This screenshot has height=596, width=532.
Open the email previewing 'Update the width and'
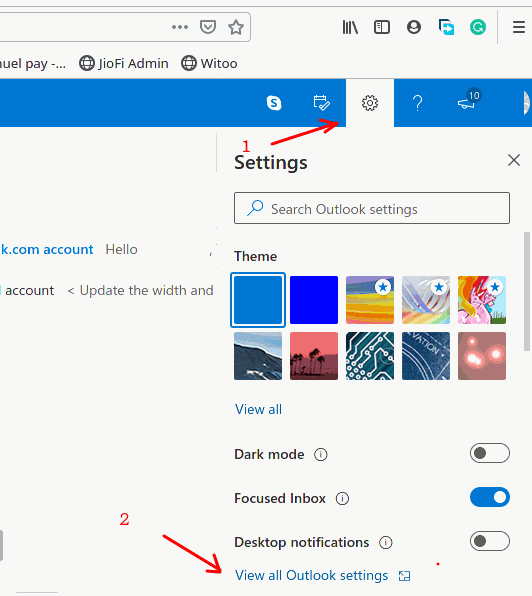click(106, 290)
